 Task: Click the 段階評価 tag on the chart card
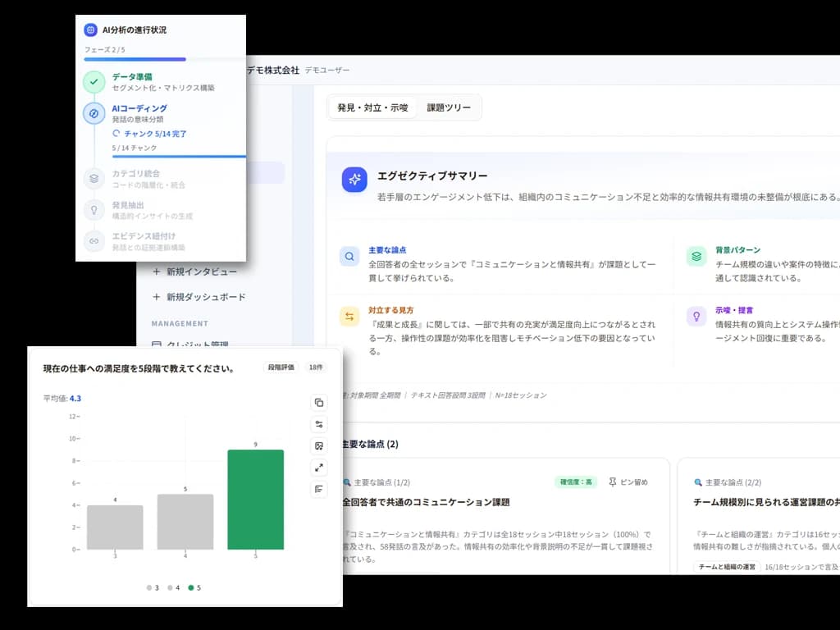point(281,367)
